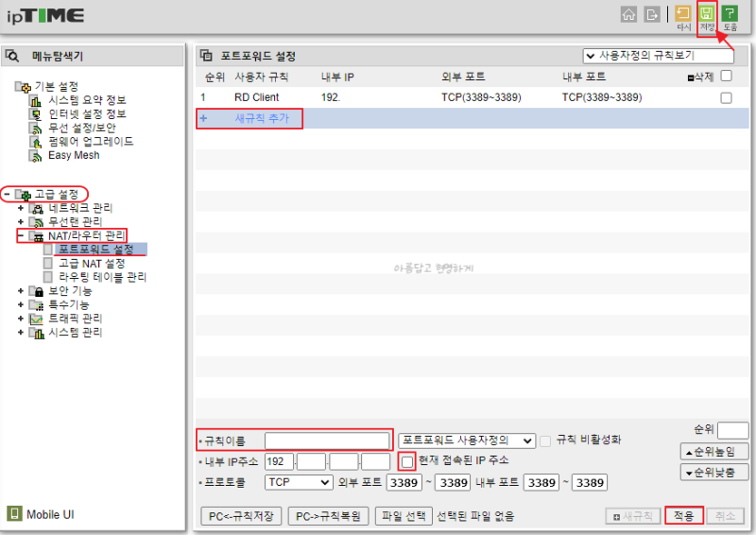756x535 pixels.
Task: Click the 순위높임 button
Action: click(x=714, y=452)
